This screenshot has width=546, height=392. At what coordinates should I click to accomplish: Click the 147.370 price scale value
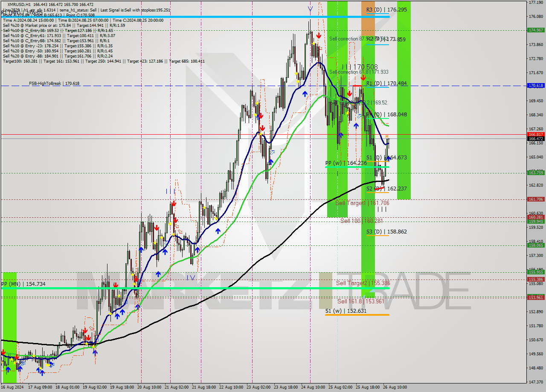pos(536,382)
